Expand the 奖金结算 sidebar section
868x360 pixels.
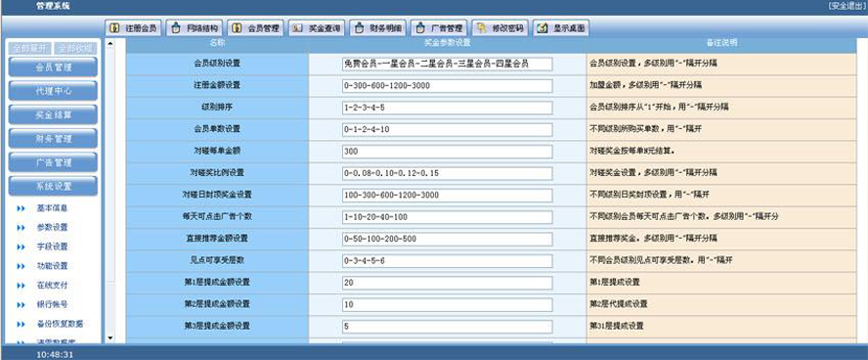point(54,115)
